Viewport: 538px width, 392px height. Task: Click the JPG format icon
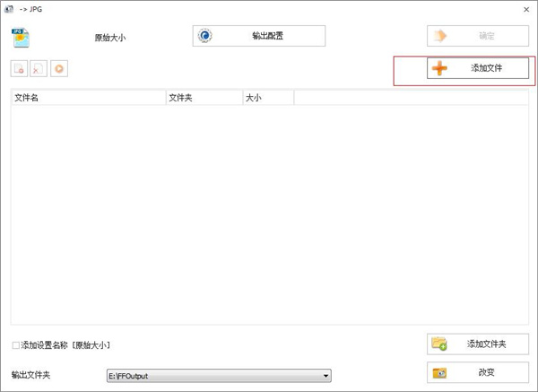[x=21, y=37]
